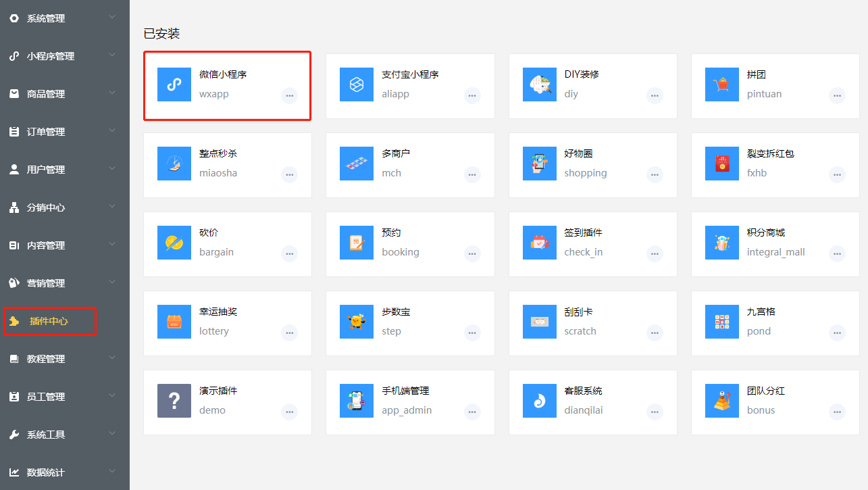This screenshot has height=490, width=868.
Task: Show the options menu for 步数宝
Action: [x=472, y=333]
